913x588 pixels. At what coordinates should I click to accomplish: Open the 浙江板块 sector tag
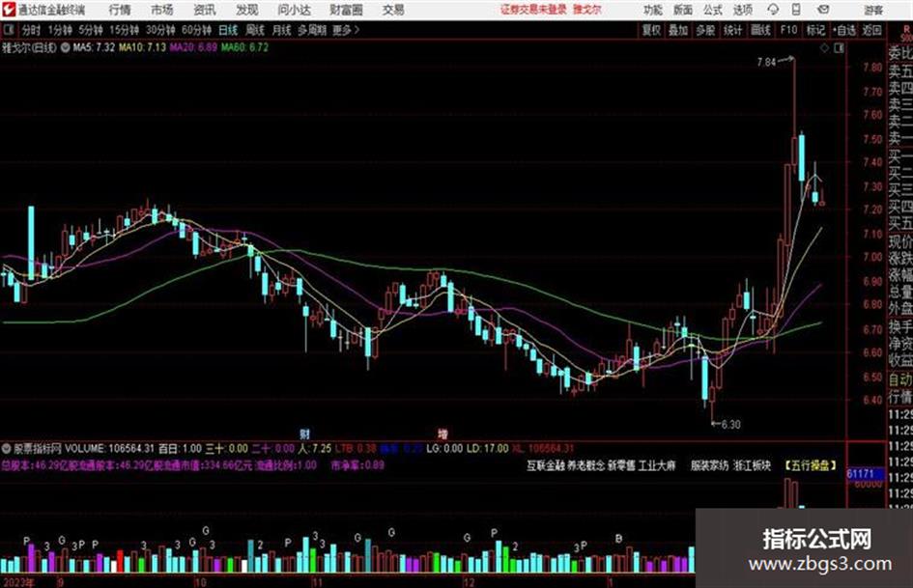pos(752,465)
